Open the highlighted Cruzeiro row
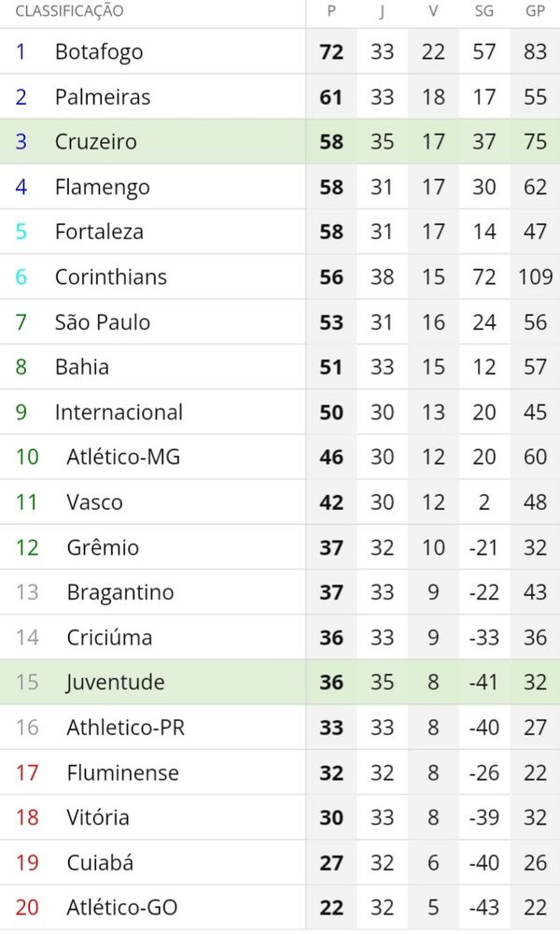560x934 pixels. pos(280,142)
